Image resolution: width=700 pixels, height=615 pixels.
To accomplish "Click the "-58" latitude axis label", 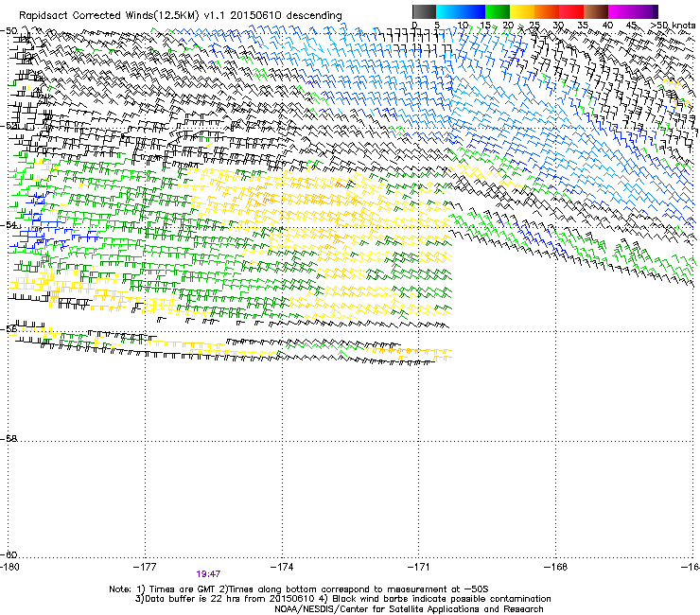I will coord(9,439).
